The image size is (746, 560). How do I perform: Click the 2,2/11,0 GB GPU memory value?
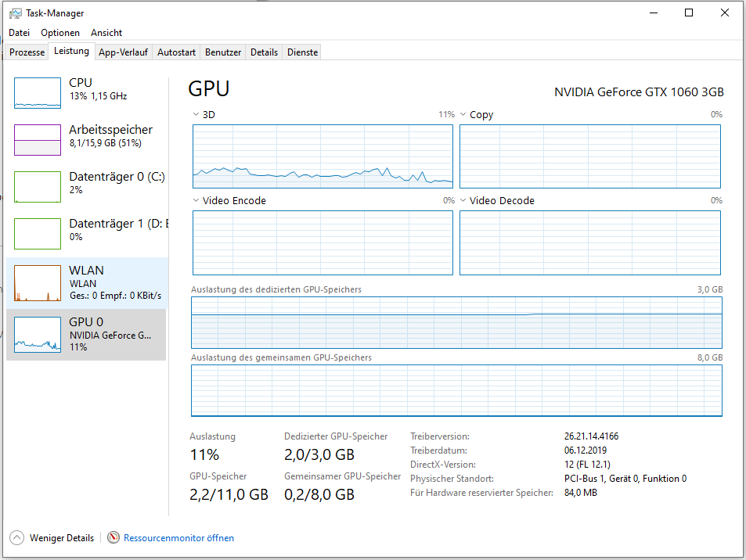229,495
